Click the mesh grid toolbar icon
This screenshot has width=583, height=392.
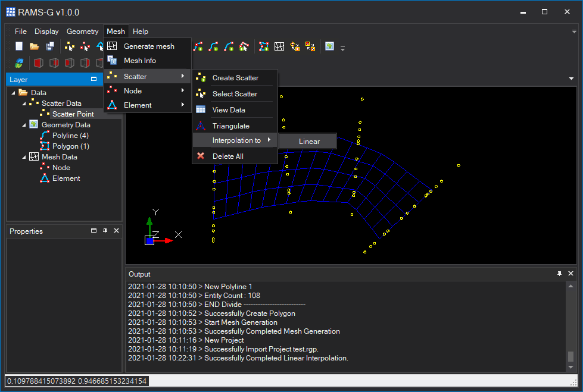tap(279, 46)
